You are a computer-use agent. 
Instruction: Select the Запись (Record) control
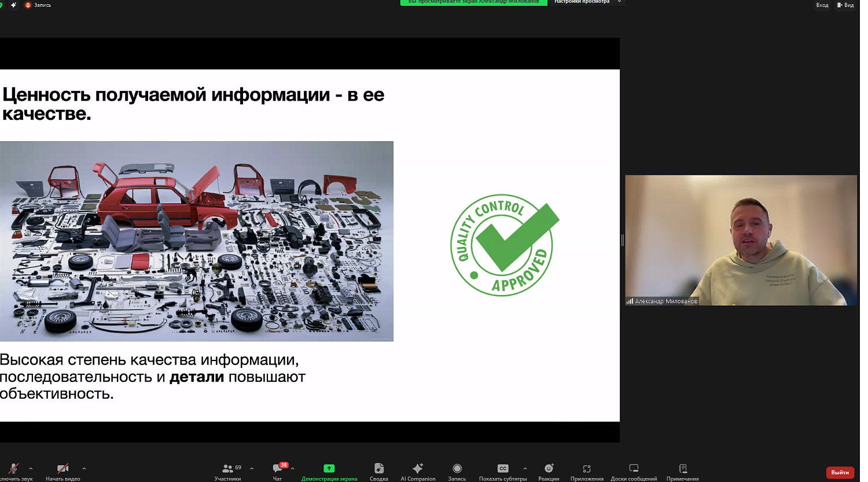(457, 470)
